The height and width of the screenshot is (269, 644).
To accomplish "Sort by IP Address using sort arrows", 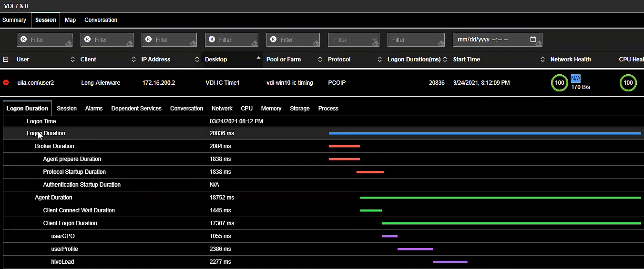I will [197, 60].
